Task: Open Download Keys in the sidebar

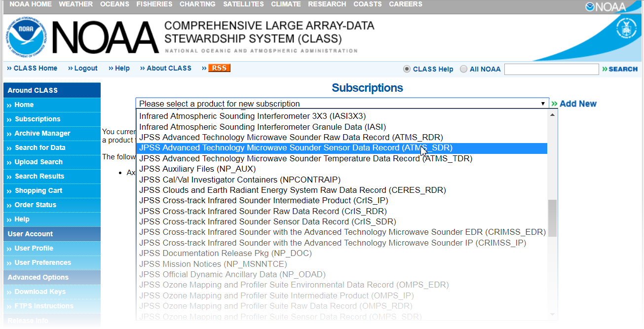Action: coord(52,292)
